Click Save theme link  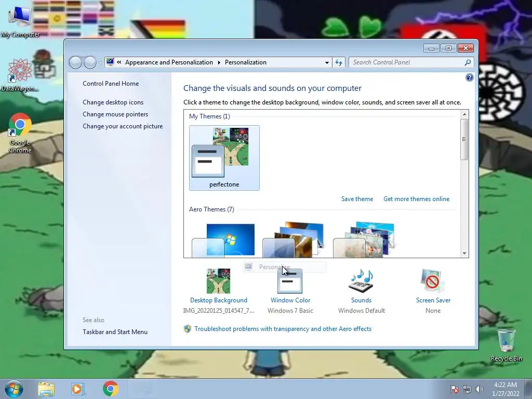357,199
